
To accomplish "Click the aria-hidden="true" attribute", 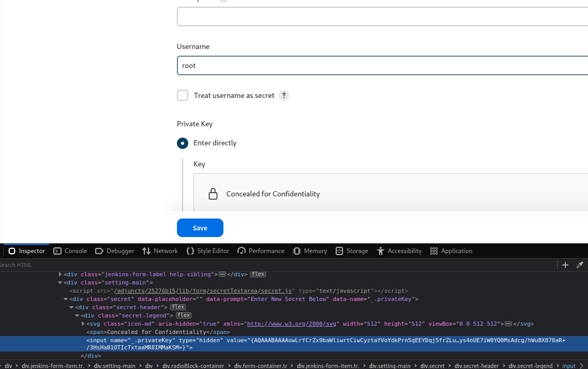I will [189, 324].
